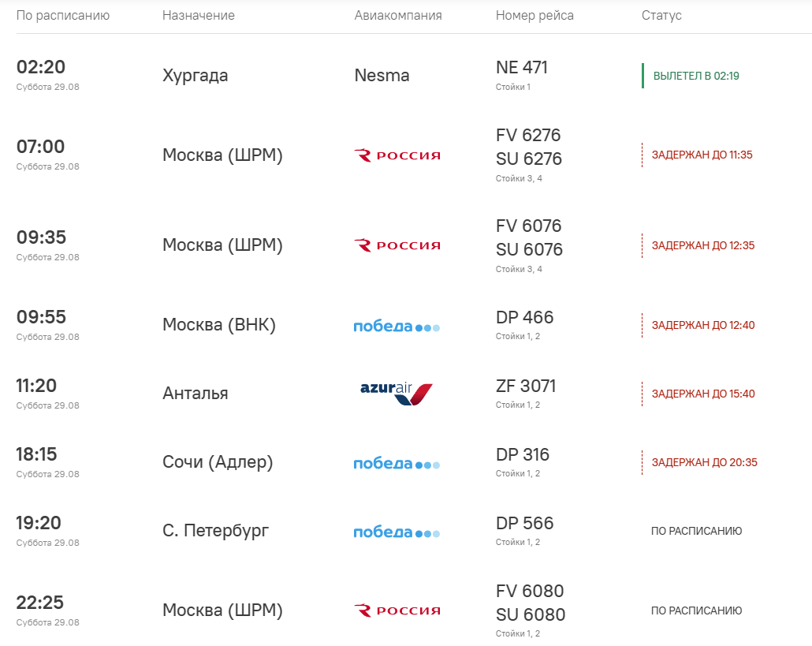
Task: Click the "Вылетел в 02:19" status
Action: click(696, 77)
